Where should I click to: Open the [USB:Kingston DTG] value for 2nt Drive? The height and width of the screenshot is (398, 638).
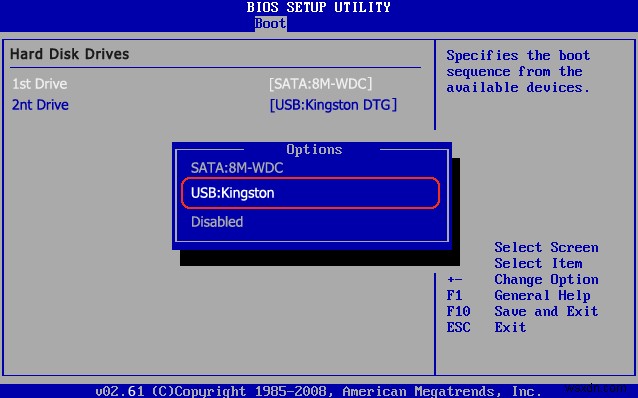point(333,105)
